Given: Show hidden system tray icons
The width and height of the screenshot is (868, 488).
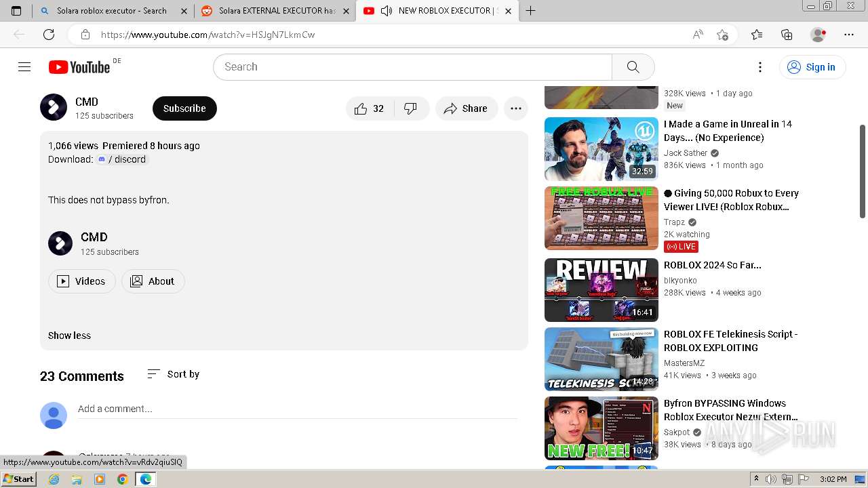Looking at the screenshot, I should [x=756, y=479].
